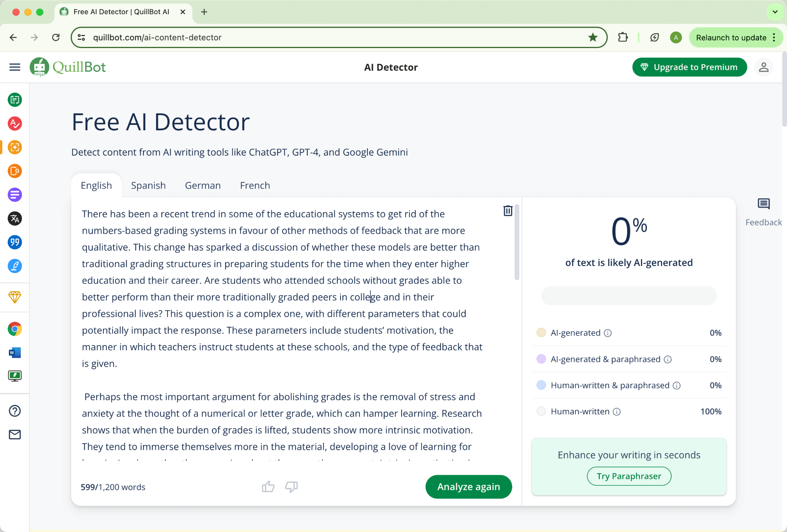The image size is (787, 532).
Task: Open the Paraphraser tool in sidebar
Action: coord(15,100)
